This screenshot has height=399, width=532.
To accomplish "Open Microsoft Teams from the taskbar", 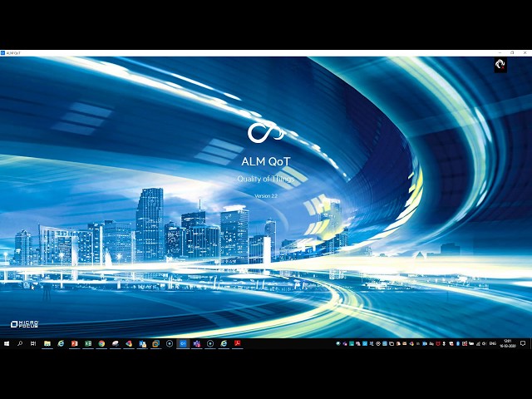I will pyautogui.click(x=196, y=343).
